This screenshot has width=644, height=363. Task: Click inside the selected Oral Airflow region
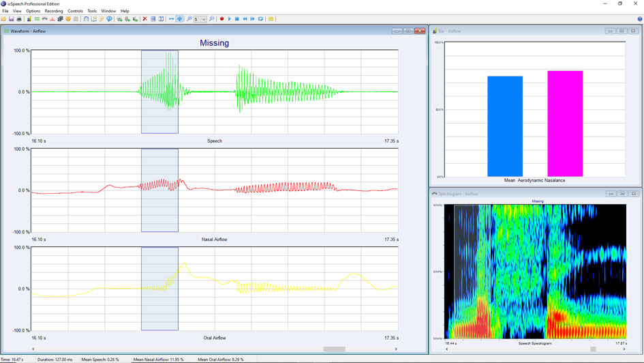[x=159, y=289]
